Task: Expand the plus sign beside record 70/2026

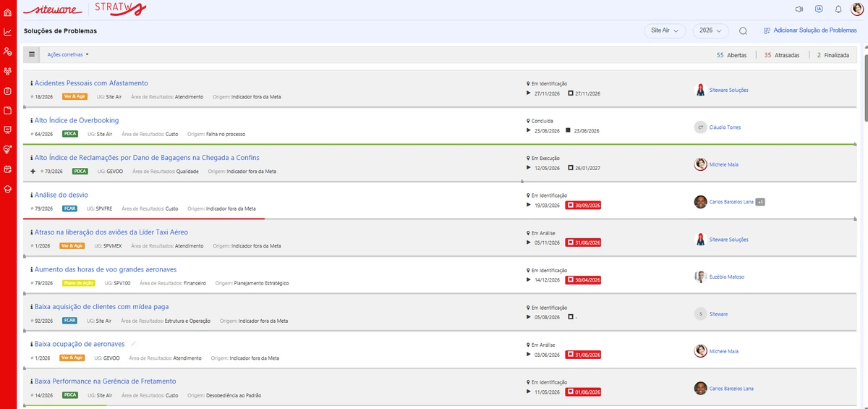Action: pos(33,172)
